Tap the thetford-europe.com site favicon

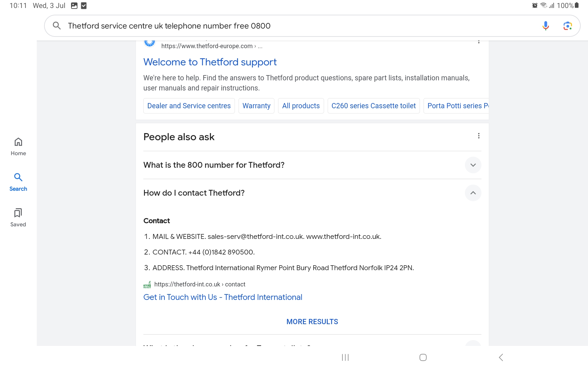pos(149,42)
